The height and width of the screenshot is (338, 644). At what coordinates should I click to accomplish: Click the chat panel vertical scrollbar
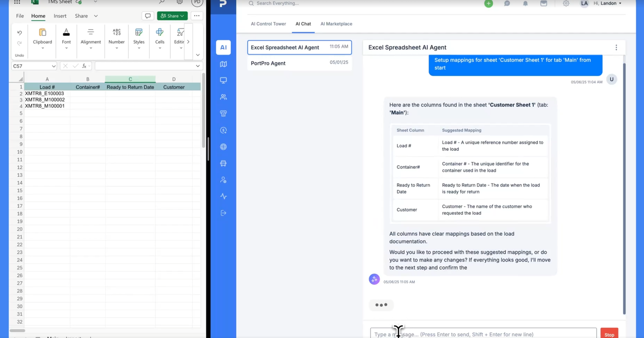pyautogui.click(x=624, y=188)
